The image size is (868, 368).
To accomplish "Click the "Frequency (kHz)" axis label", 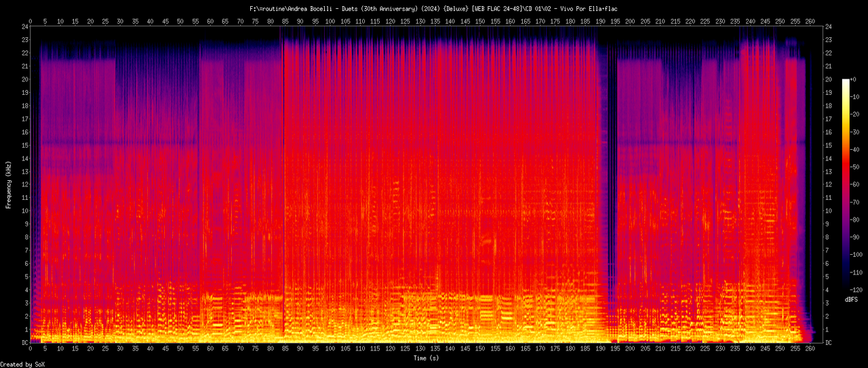I will [x=9, y=184].
